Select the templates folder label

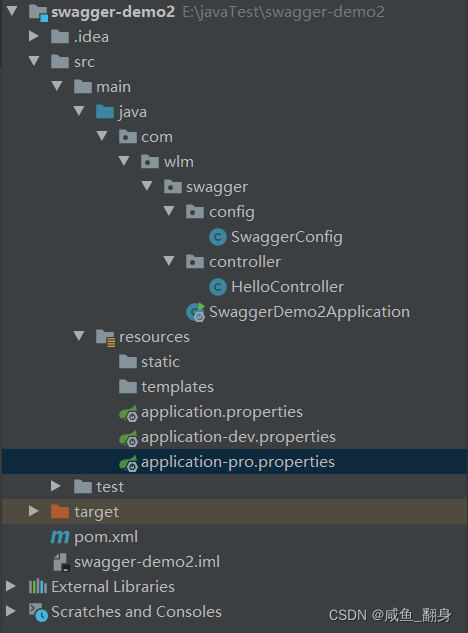tap(177, 387)
